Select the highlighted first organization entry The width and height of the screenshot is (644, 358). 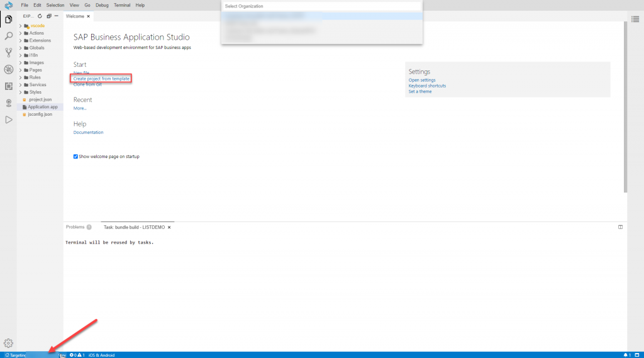[x=321, y=16]
